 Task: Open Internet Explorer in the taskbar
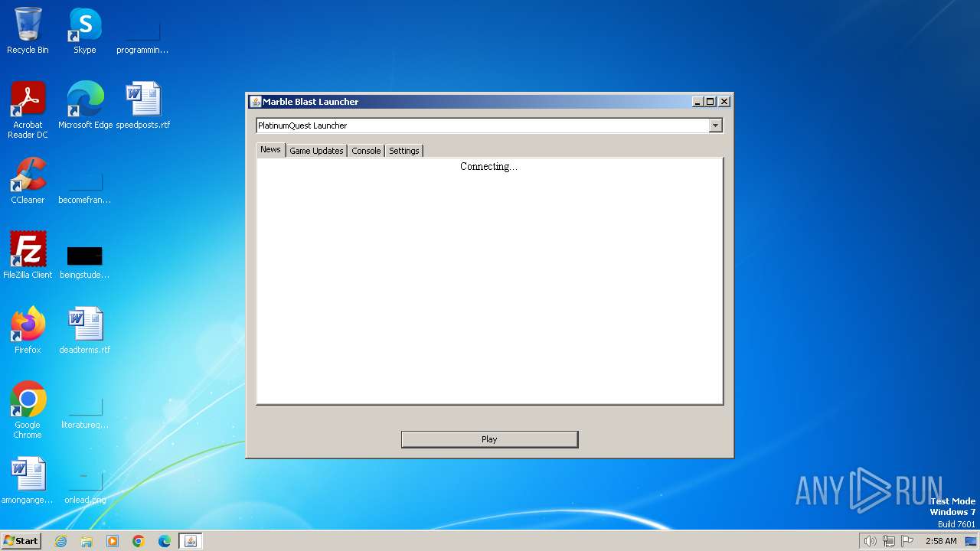[60, 541]
